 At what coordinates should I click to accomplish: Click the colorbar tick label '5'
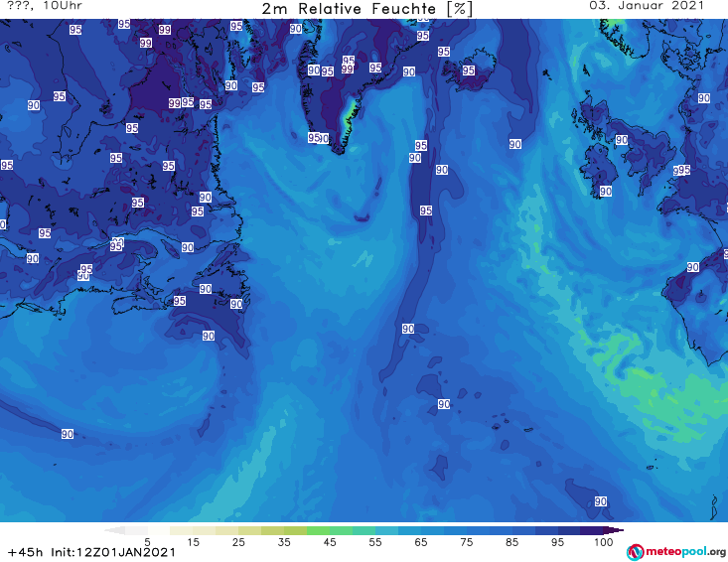[147, 542]
